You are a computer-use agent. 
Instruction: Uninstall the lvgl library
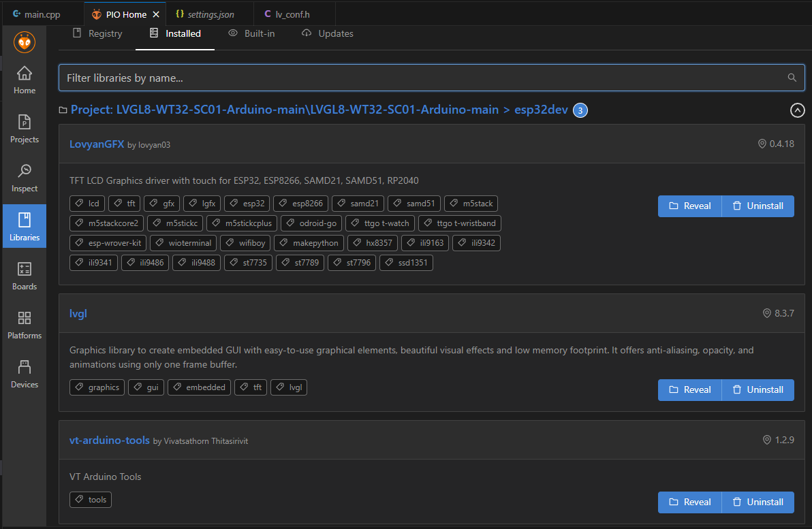point(758,389)
